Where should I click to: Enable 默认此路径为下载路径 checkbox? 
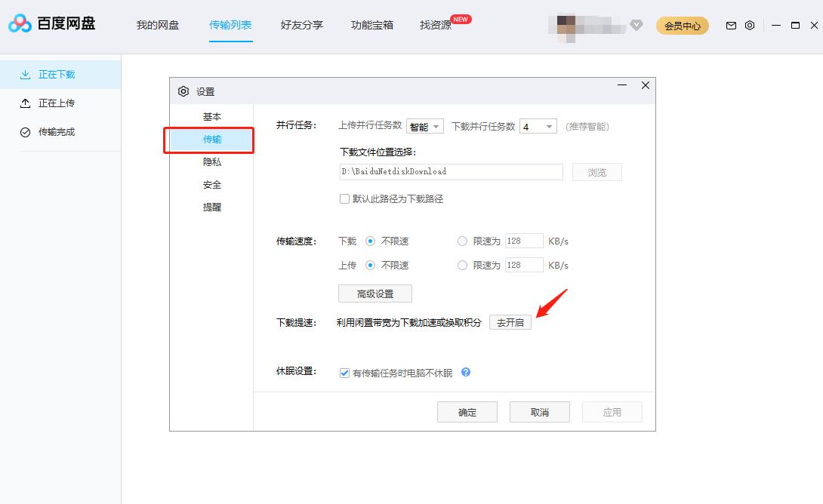(344, 198)
